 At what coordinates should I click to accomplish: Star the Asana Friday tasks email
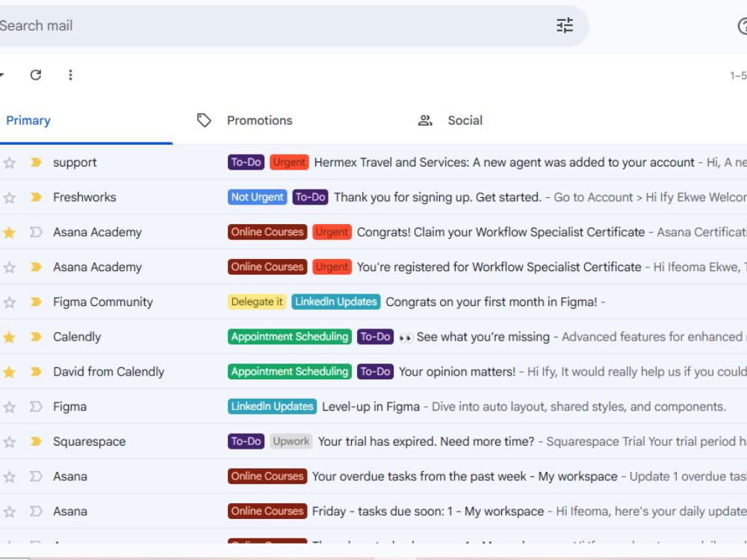click(10, 512)
